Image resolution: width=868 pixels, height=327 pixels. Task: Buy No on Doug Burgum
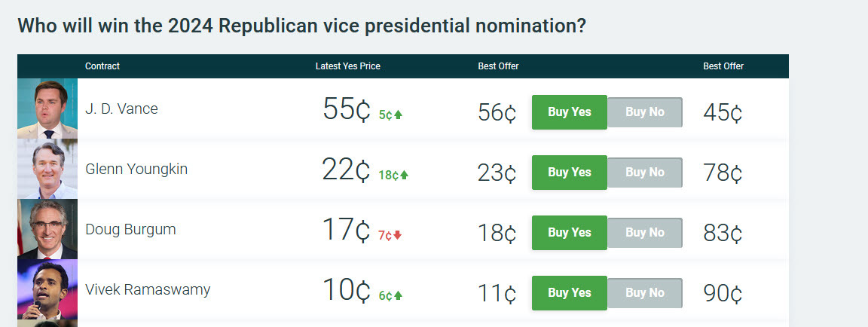coord(645,233)
